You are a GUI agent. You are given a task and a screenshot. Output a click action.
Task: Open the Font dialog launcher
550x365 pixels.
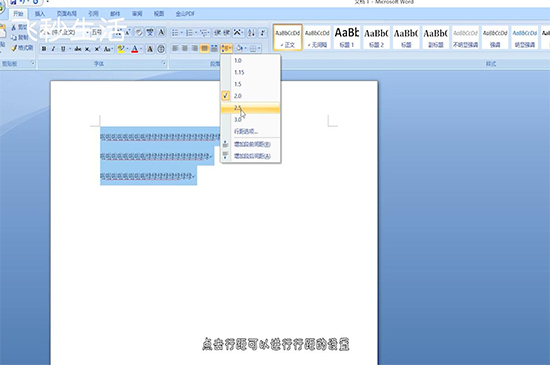[164, 63]
